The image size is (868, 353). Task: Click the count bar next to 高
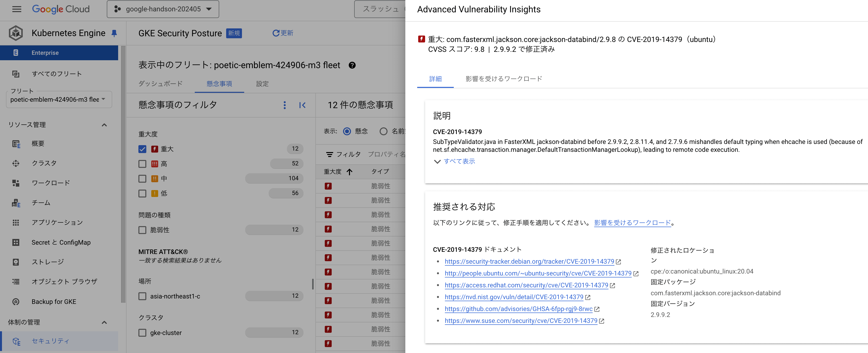pyautogui.click(x=287, y=164)
